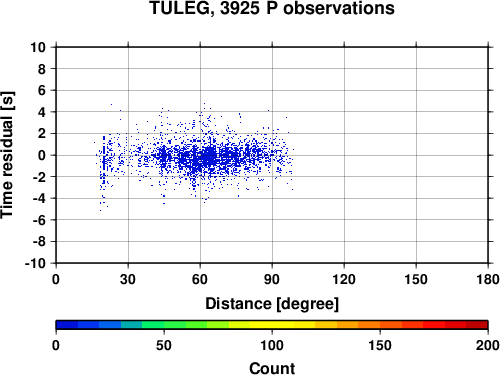Click the y-axis tick label 10

[38, 47]
